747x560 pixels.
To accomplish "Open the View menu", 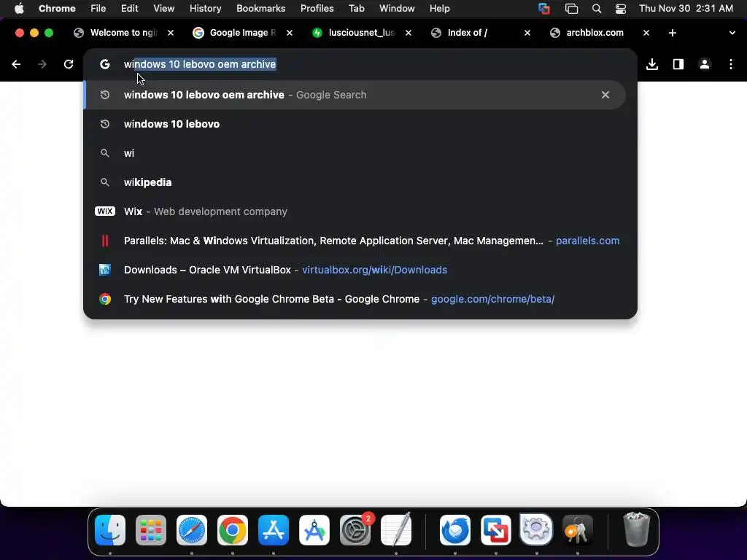I will pos(164,8).
